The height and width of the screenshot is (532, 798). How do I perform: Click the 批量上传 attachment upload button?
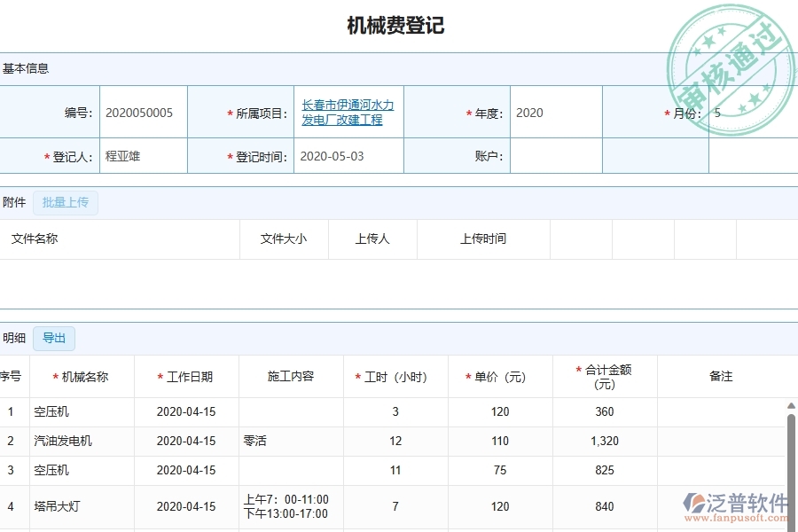pos(65,202)
